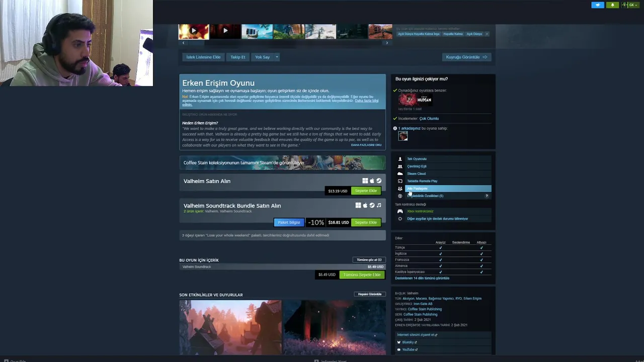Open the Once Human similar game
This screenshot has height=362, width=644.
[x=415, y=100]
